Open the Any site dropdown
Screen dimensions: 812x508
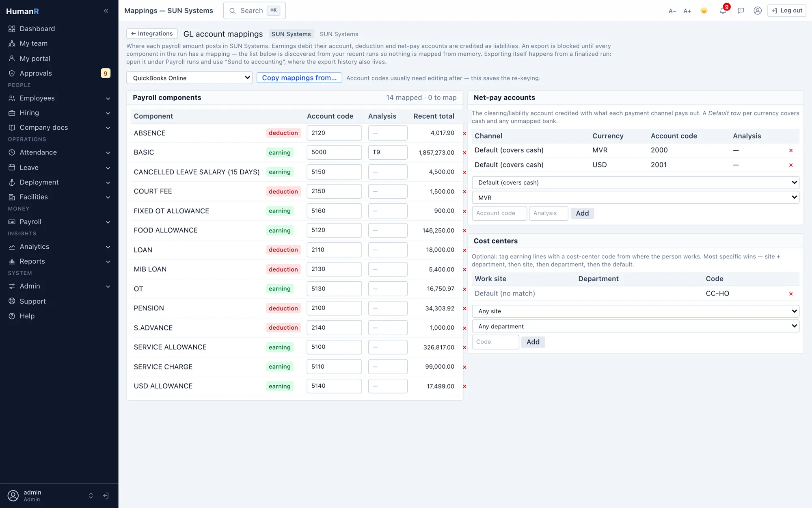pos(636,311)
